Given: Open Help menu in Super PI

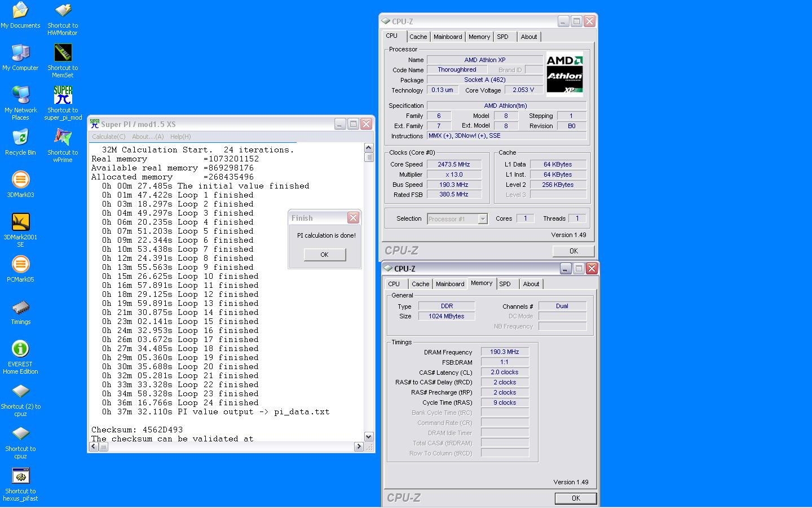Looking at the screenshot, I should pos(180,137).
